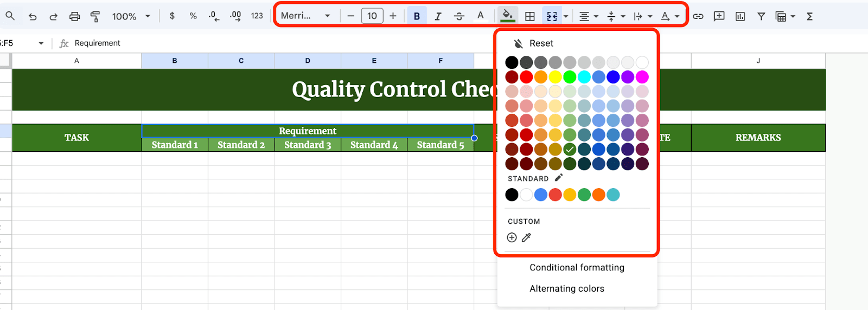This screenshot has height=310, width=868.
Task: Insert a chart
Action: click(x=740, y=16)
